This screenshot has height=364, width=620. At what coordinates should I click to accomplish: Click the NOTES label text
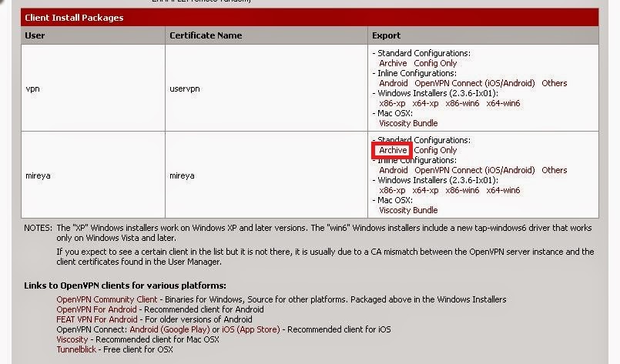[38, 228]
